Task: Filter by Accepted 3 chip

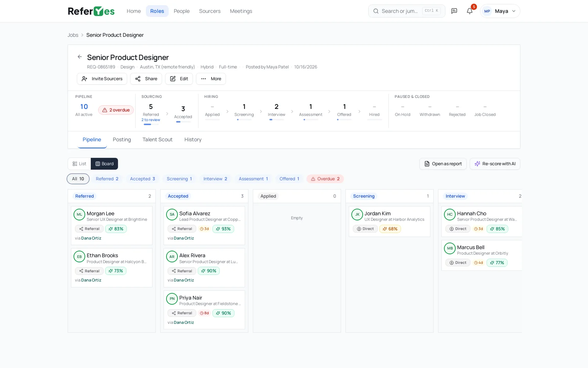Action: point(143,179)
